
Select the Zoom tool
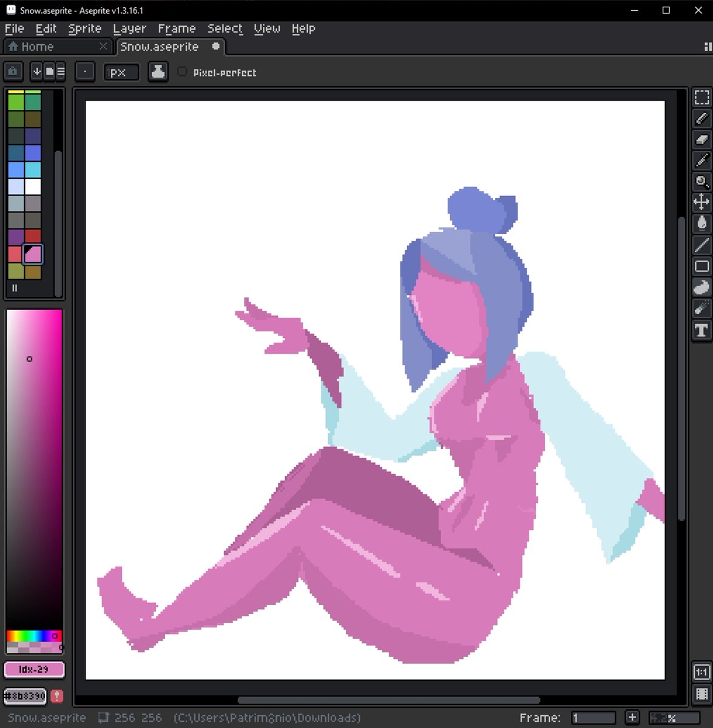click(701, 181)
